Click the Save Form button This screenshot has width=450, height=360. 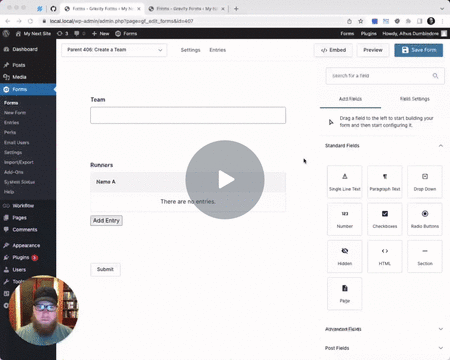coord(418,50)
